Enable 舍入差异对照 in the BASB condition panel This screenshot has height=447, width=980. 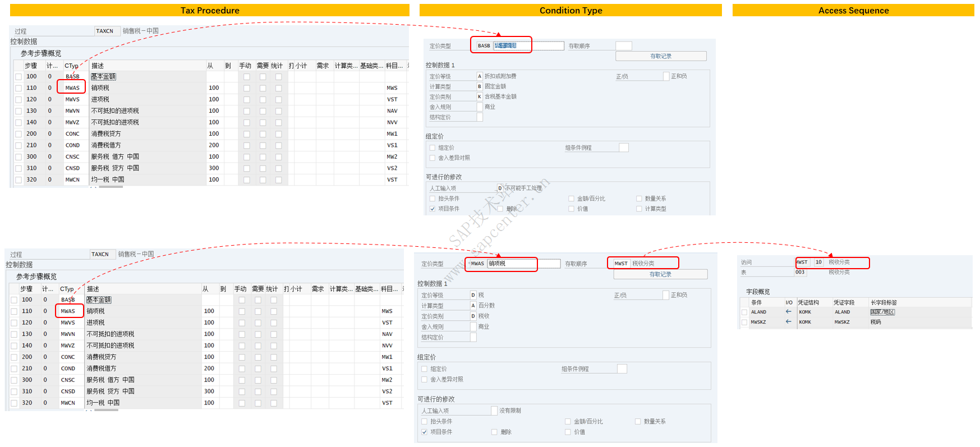[x=433, y=158]
